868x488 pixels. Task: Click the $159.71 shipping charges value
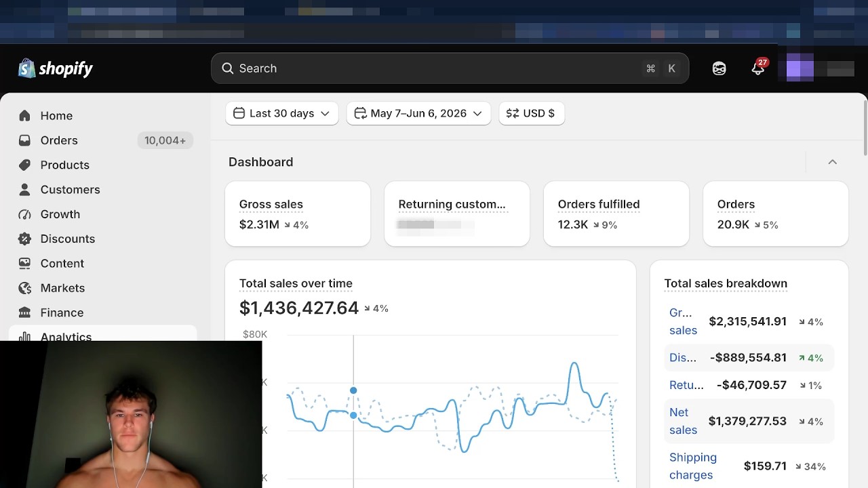point(765,466)
